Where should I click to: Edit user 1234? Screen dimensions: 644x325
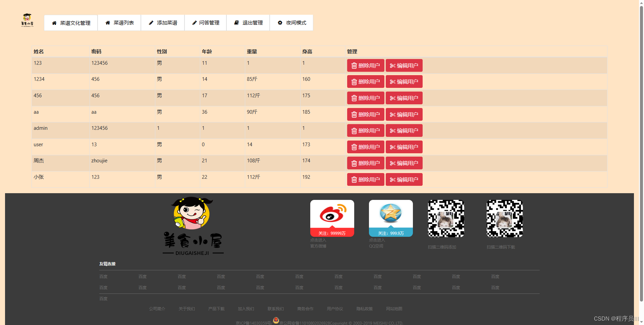(x=404, y=82)
